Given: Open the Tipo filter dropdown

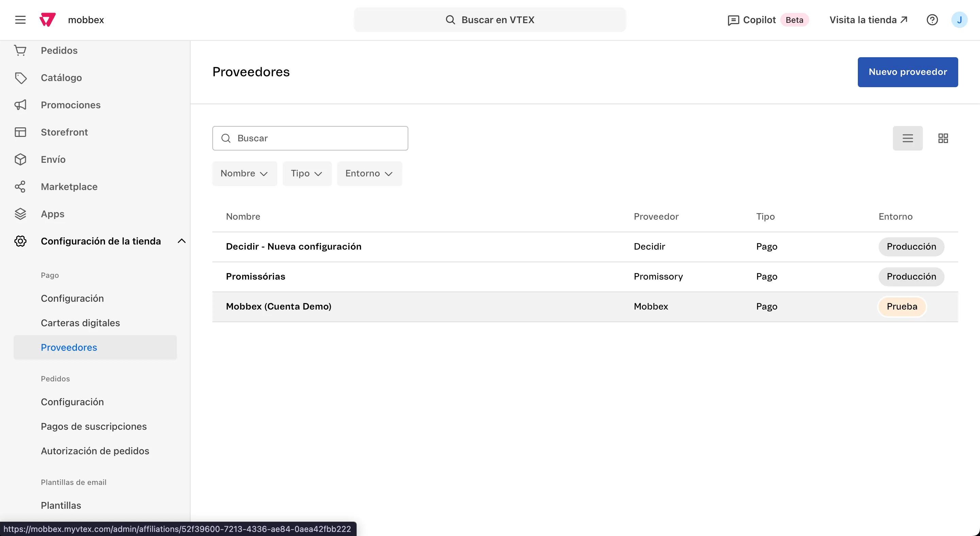Looking at the screenshot, I should tap(307, 174).
